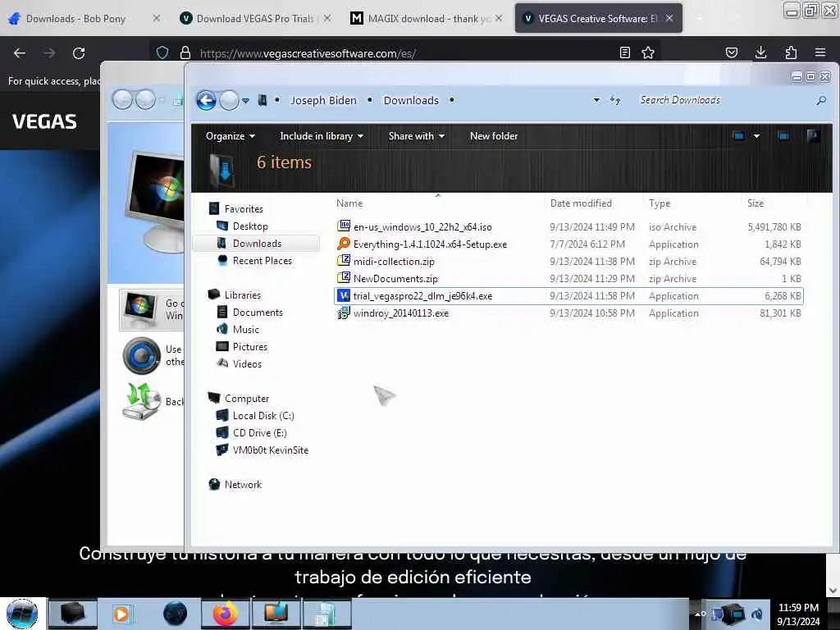Image resolution: width=840 pixels, height=630 pixels.
Task: Open recent locations dropdown beside forward arrow
Action: [246, 101]
